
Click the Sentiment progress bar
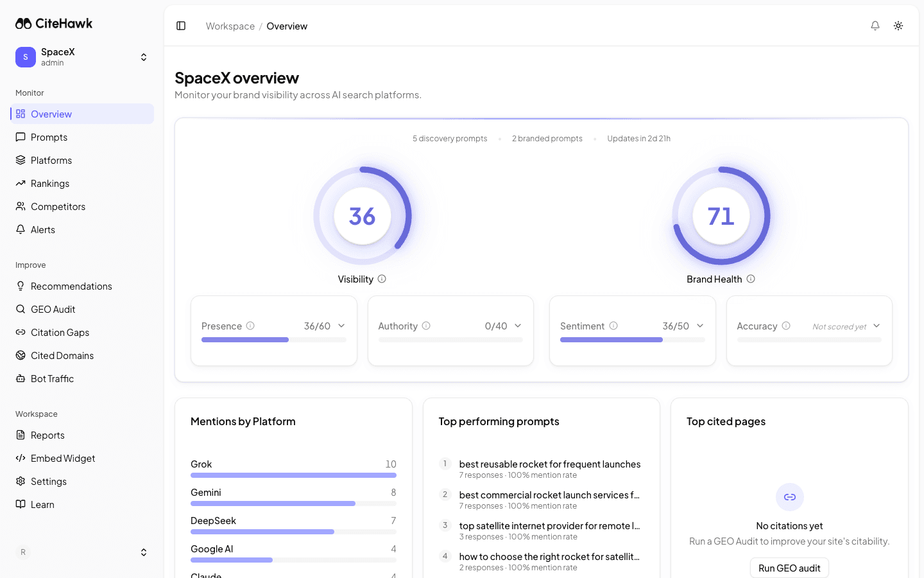(632, 340)
